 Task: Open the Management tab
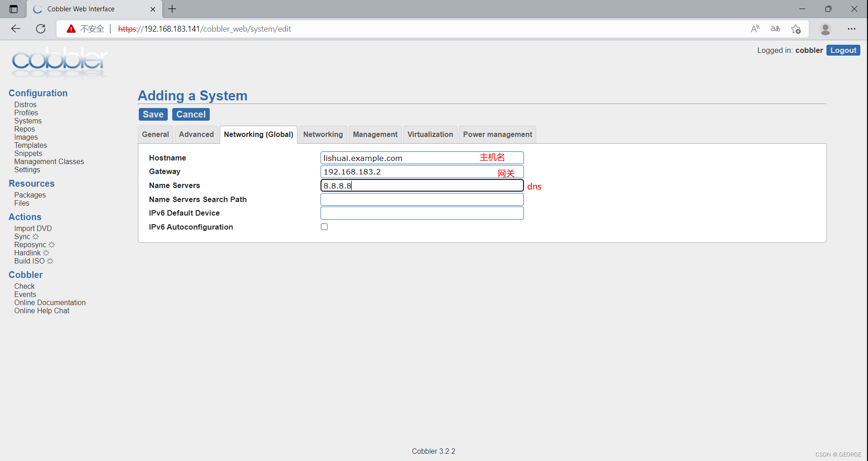click(x=375, y=135)
